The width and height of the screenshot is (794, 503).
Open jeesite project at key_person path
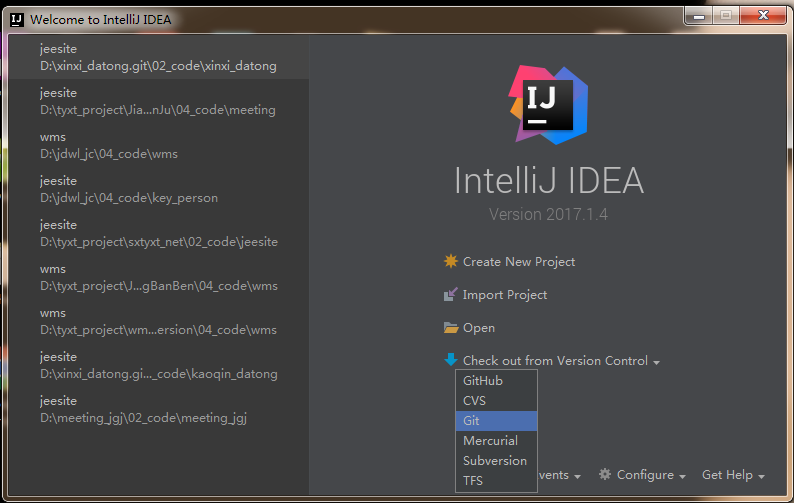(158, 189)
